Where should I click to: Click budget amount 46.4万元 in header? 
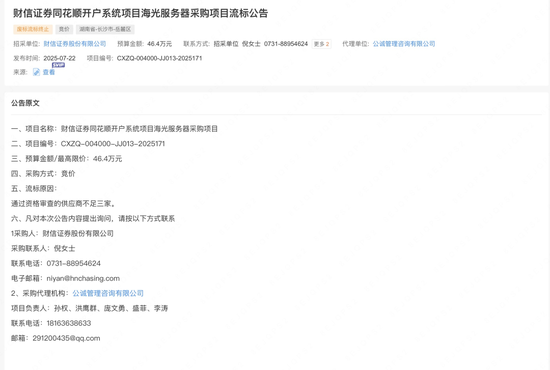point(160,44)
